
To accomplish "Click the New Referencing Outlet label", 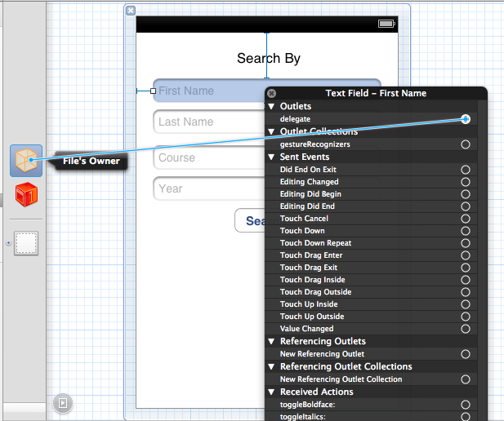I will (322, 354).
